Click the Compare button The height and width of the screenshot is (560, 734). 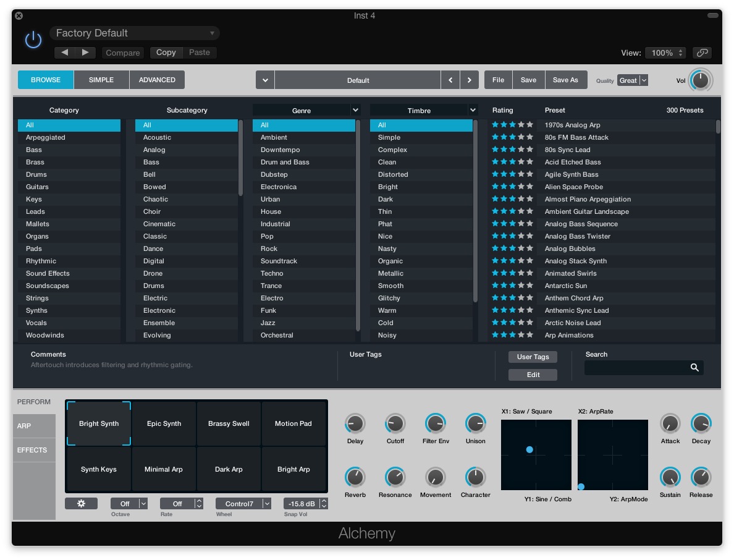pyautogui.click(x=123, y=53)
